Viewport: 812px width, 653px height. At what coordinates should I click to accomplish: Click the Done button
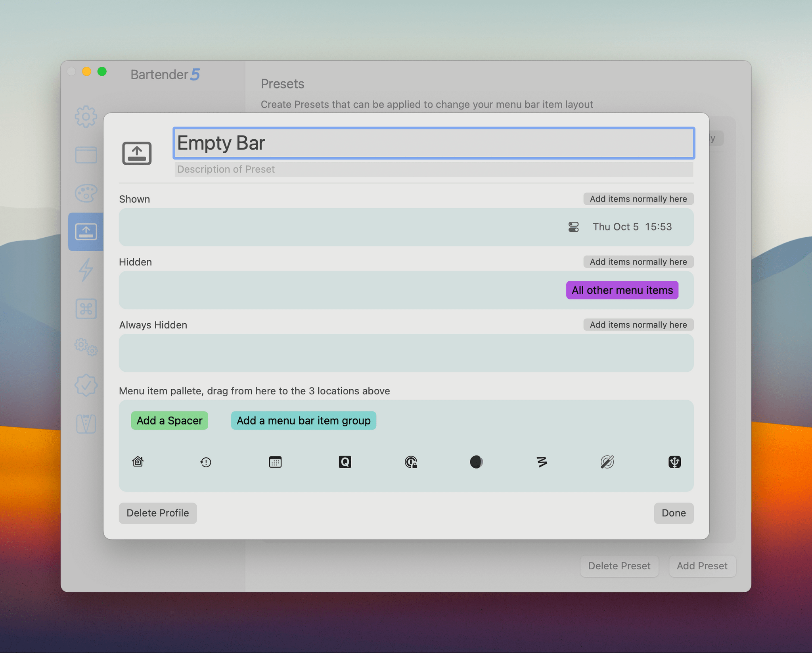674,513
